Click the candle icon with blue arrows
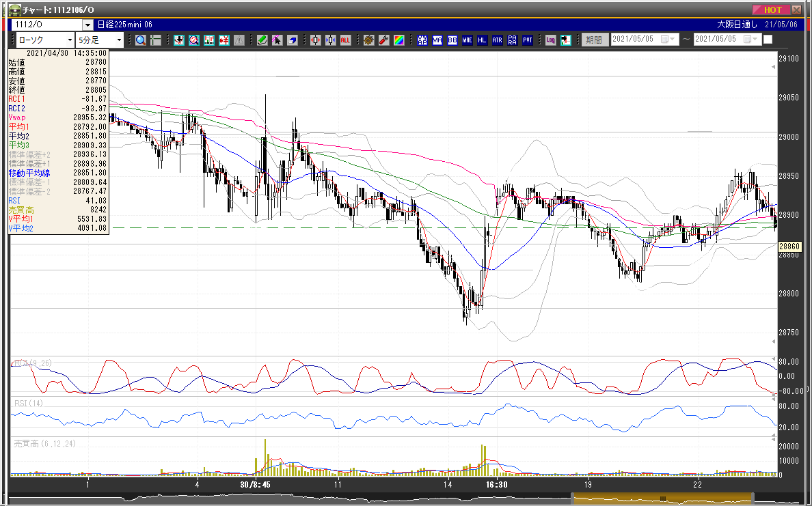Screen dimensions: 812x506 (330, 40)
